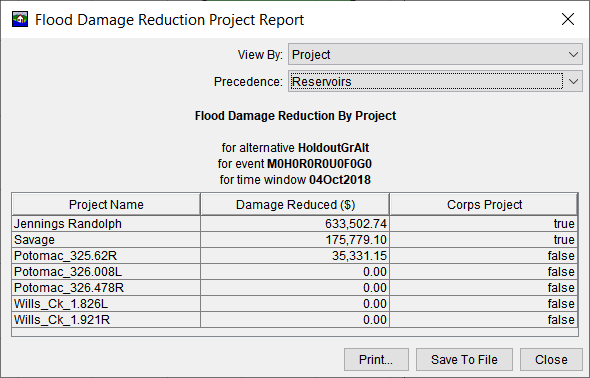Click the 35,331.15 damage value cell
The height and width of the screenshot is (378, 590).
tap(295, 256)
